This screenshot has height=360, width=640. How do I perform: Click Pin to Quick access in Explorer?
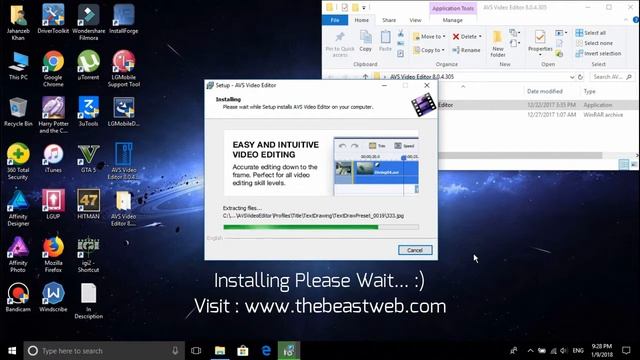(x=340, y=44)
